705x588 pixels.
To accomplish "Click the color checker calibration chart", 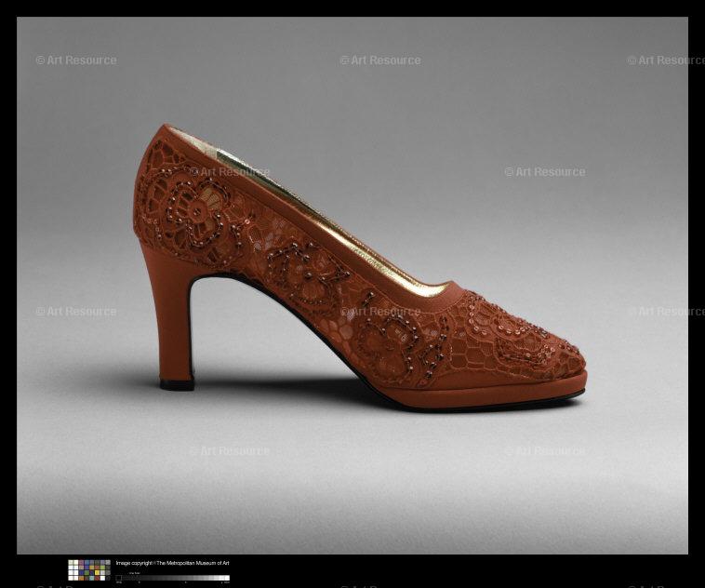I will pyautogui.click(x=89, y=570).
